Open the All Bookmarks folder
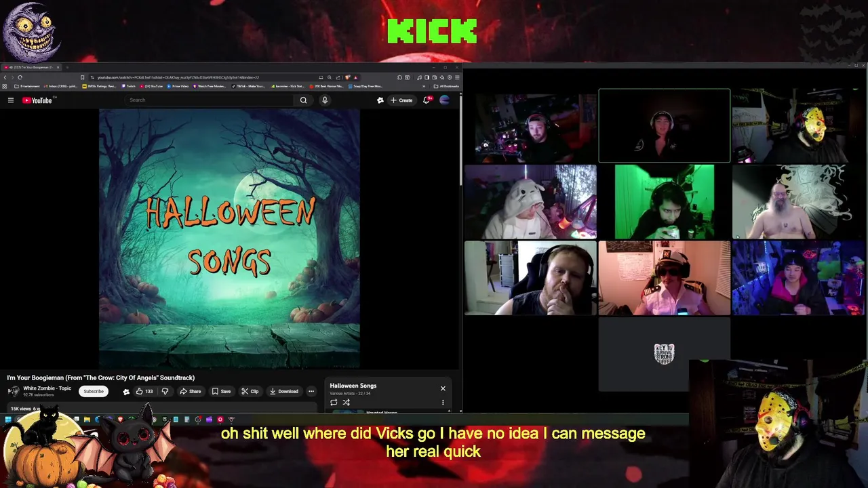The height and width of the screenshot is (488, 868). tap(448, 86)
